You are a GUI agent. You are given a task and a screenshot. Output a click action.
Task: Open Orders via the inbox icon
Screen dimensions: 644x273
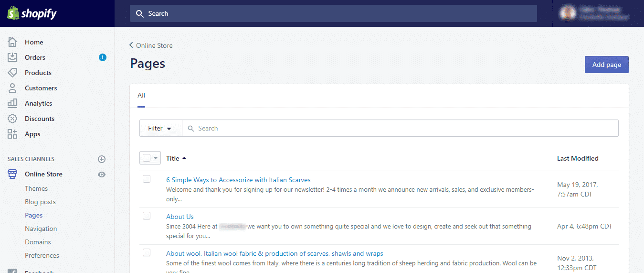coord(12,57)
